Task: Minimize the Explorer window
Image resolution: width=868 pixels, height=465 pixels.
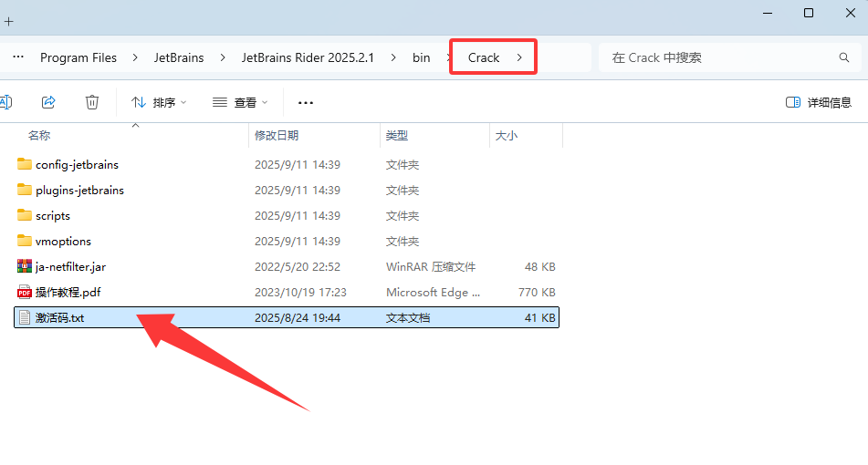Action: click(x=768, y=13)
